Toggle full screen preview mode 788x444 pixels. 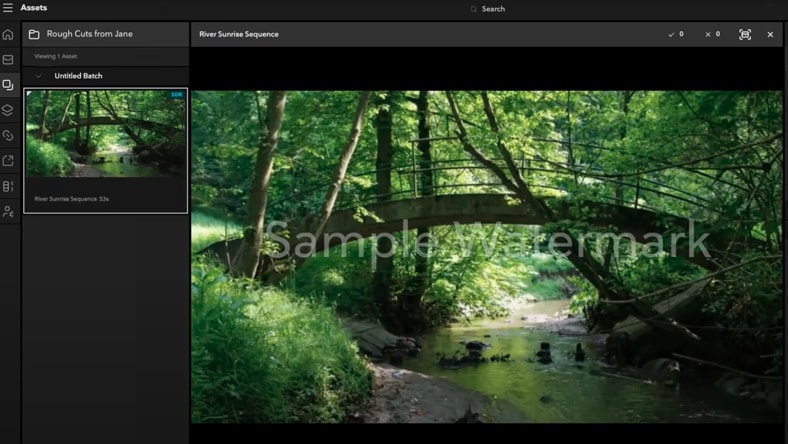point(745,34)
